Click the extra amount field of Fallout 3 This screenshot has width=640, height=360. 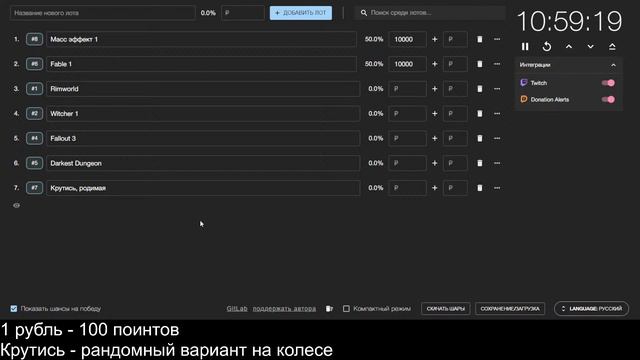pos(455,139)
